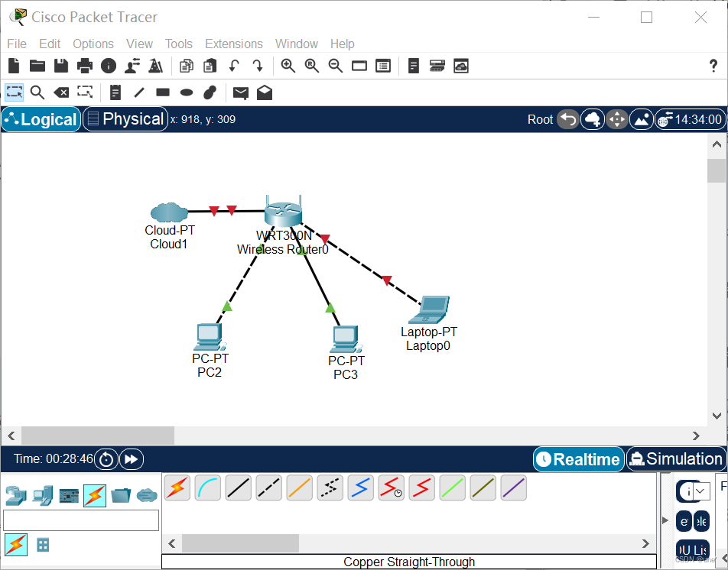Save the project with the floppy disk icon

point(61,66)
